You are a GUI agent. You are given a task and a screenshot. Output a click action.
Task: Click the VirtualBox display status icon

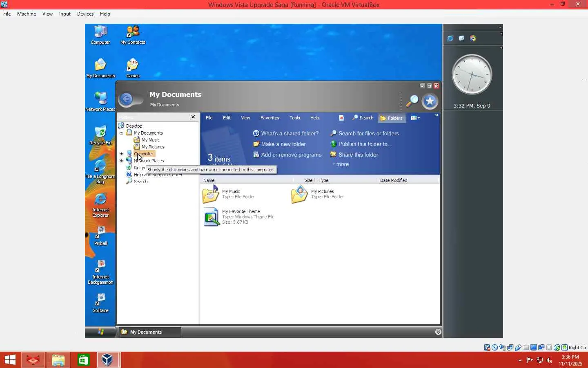click(534, 348)
